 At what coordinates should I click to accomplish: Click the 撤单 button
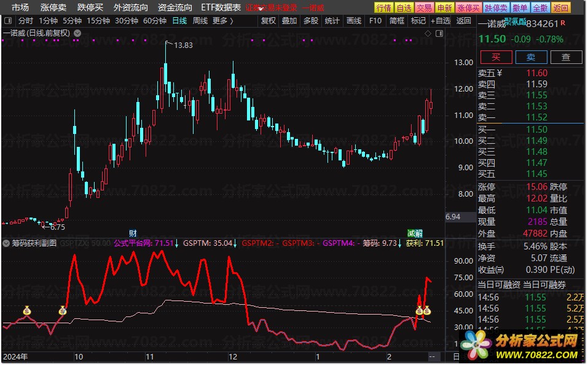[520, 8]
